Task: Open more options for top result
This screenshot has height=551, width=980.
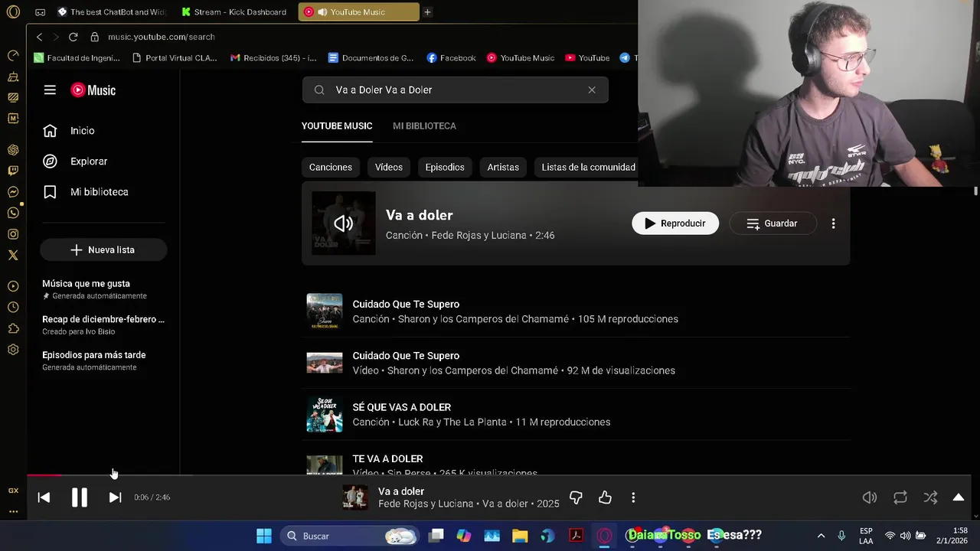Action: (x=833, y=223)
